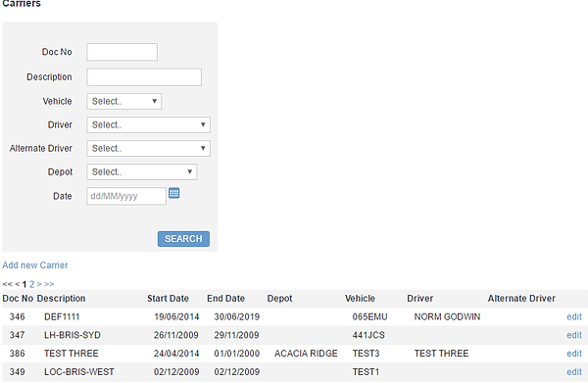
Task: Edit the LOC-BRIS-WEST carrier row
Action: (574, 372)
